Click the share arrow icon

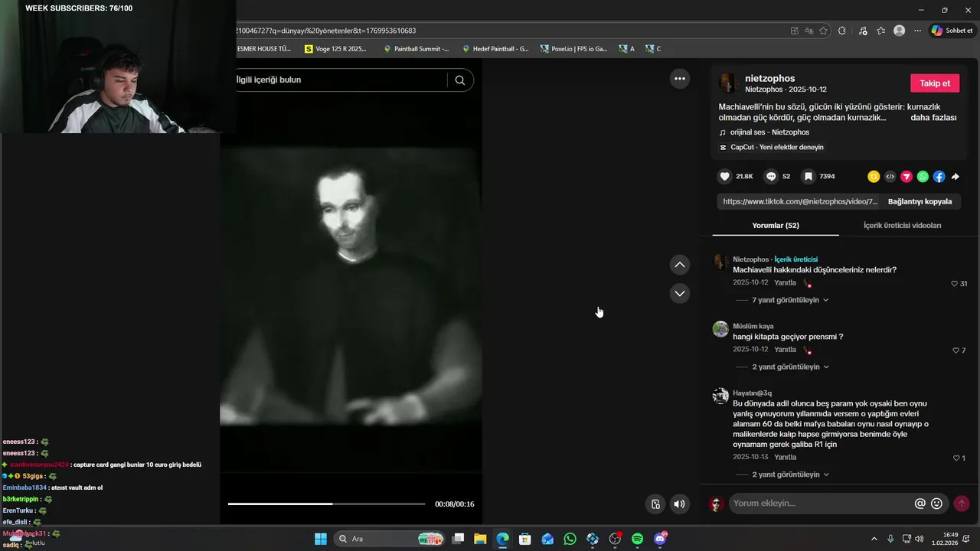(955, 177)
